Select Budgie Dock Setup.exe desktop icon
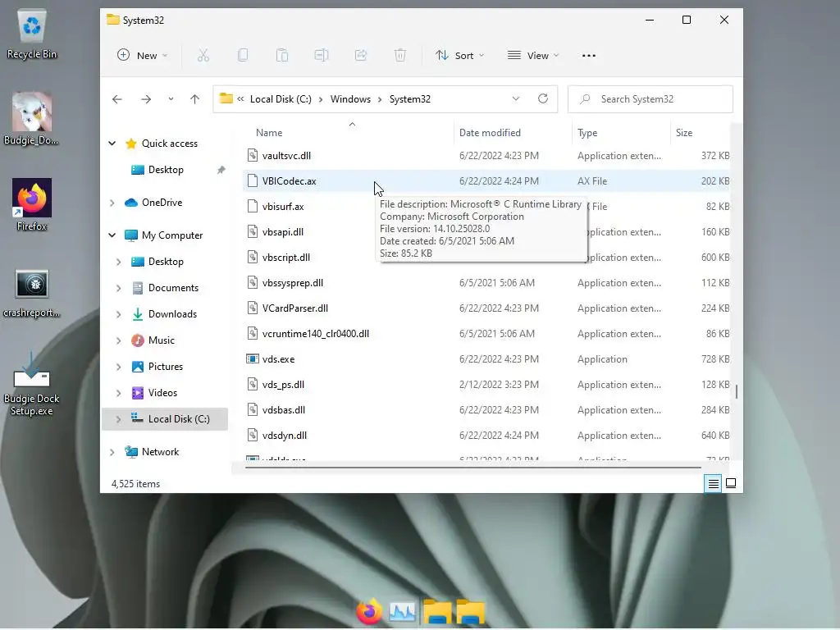Screen dimensions: 840x630 (x=32, y=383)
